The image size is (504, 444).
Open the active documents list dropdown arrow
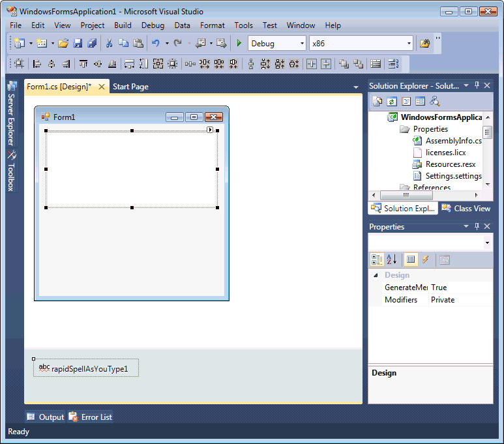(356, 87)
